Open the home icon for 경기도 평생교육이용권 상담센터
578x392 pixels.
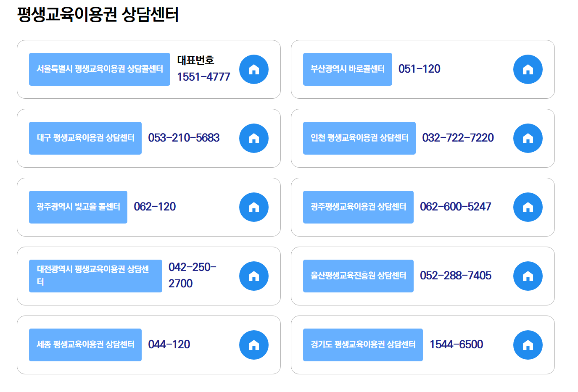click(x=528, y=345)
